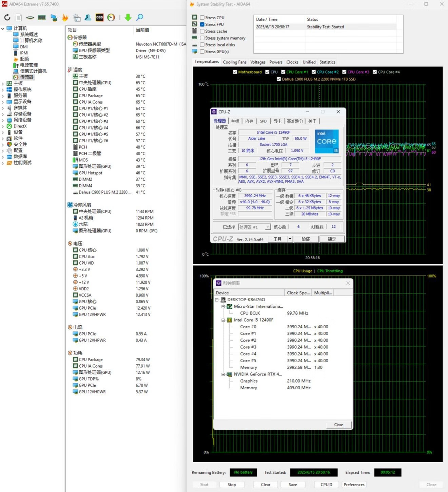
Task: Click the Clock Speed column header
Action: click(x=298, y=293)
